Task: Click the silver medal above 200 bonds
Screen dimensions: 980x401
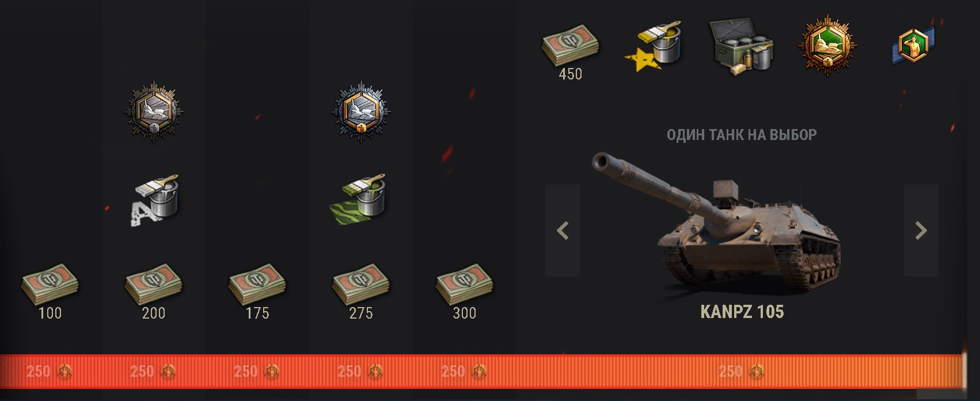Action: (154, 112)
